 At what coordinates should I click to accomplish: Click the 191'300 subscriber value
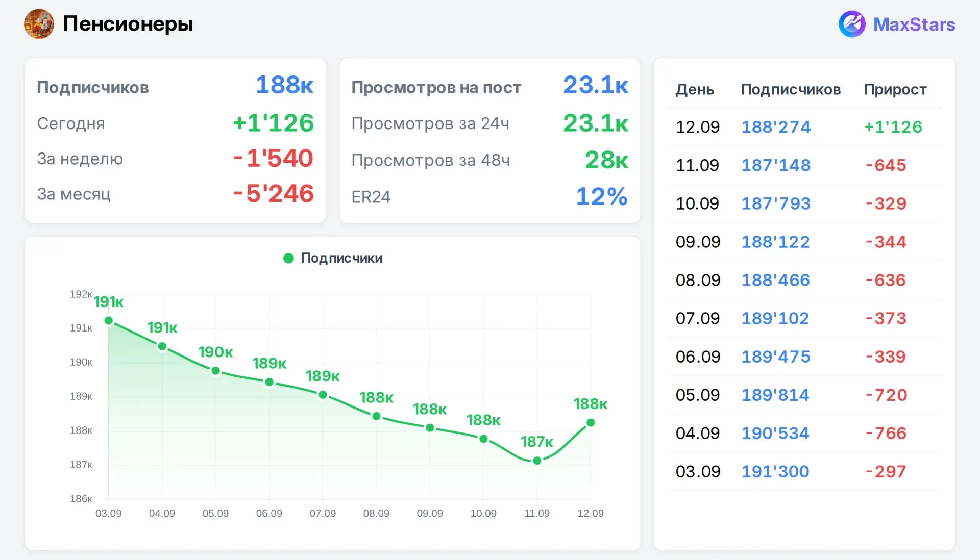coord(775,471)
